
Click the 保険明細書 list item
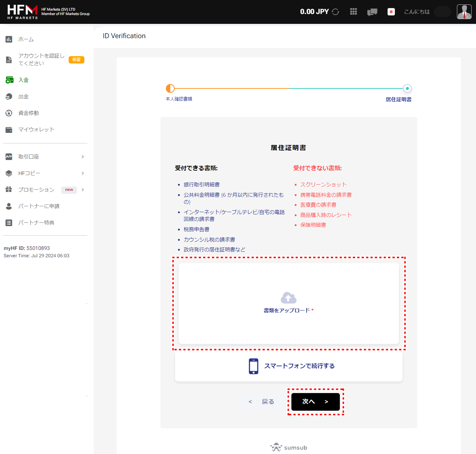tap(313, 225)
